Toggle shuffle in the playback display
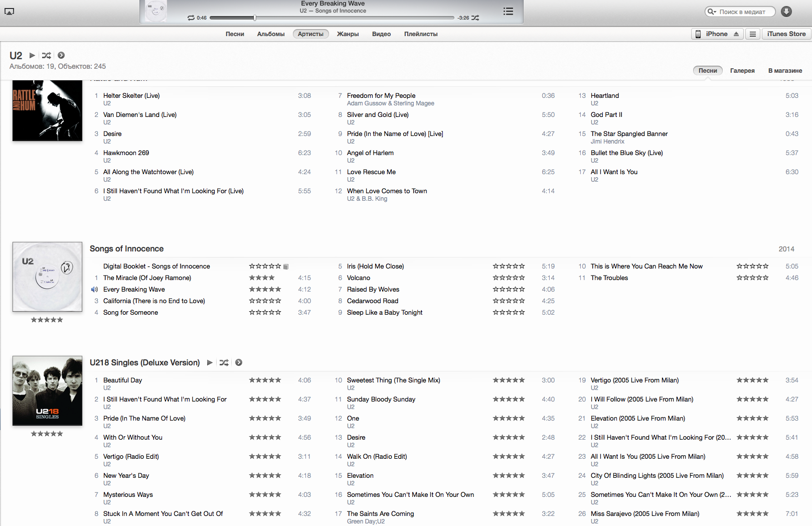 pos(475,18)
